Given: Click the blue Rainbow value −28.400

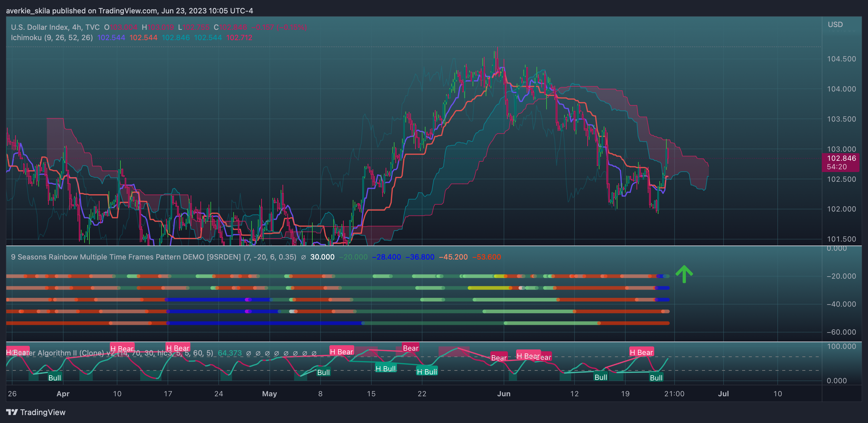Looking at the screenshot, I should (x=387, y=257).
